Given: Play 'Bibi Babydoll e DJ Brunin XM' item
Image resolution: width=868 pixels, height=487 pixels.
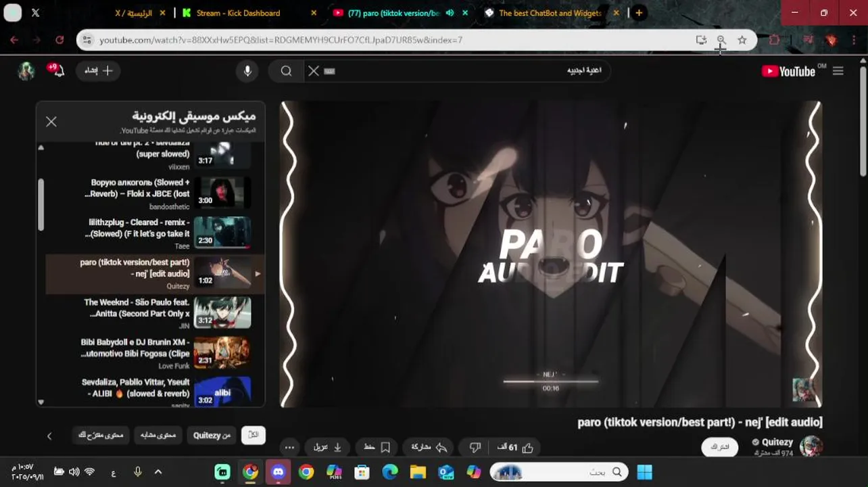Looking at the screenshot, I should [155, 353].
